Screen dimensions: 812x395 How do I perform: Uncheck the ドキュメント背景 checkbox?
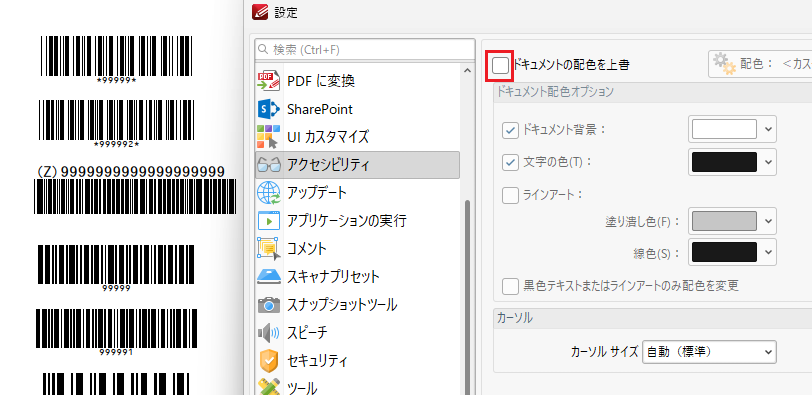pyautogui.click(x=511, y=129)
